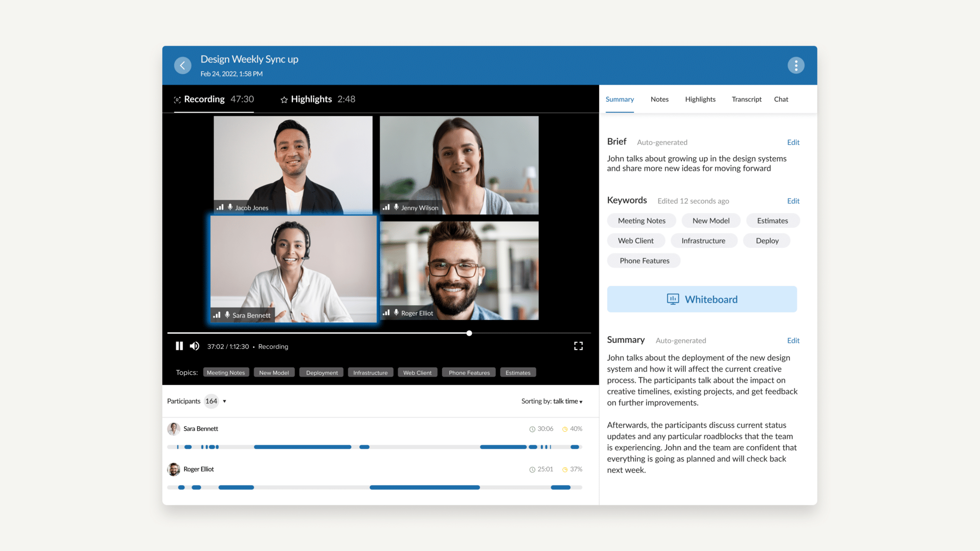Mute the volume speaker icon
This screenshot has width=980, height=551.
(194, 346)
